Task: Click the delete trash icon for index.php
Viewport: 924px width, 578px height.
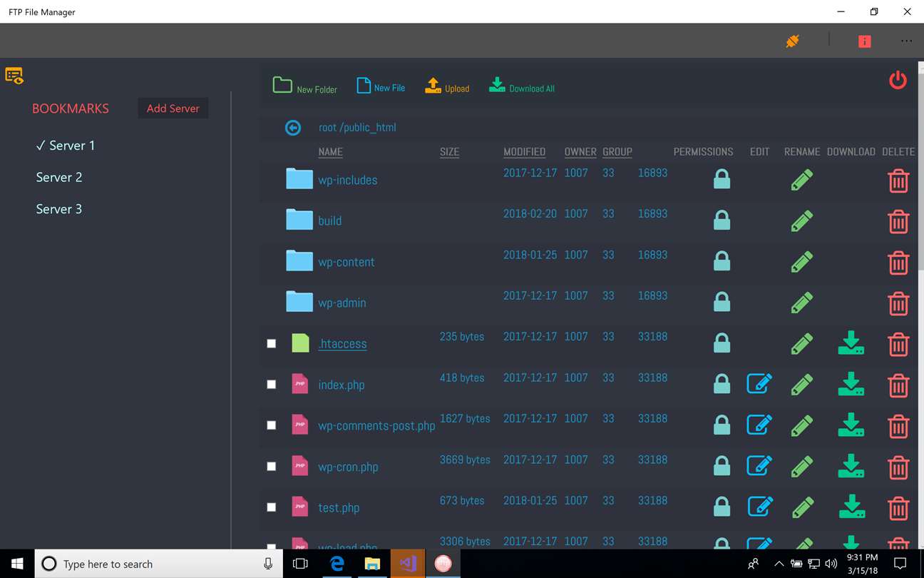Action: click(898, 385)
